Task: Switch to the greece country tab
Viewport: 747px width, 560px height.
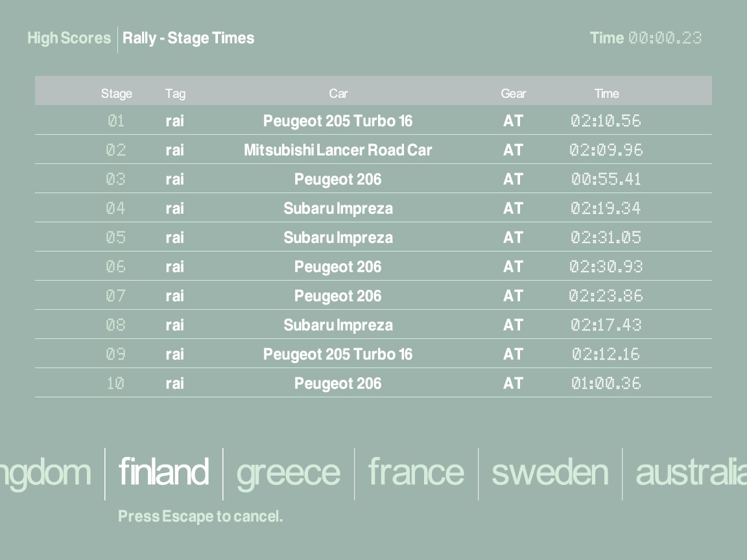Action: click(x=288, y=472)
